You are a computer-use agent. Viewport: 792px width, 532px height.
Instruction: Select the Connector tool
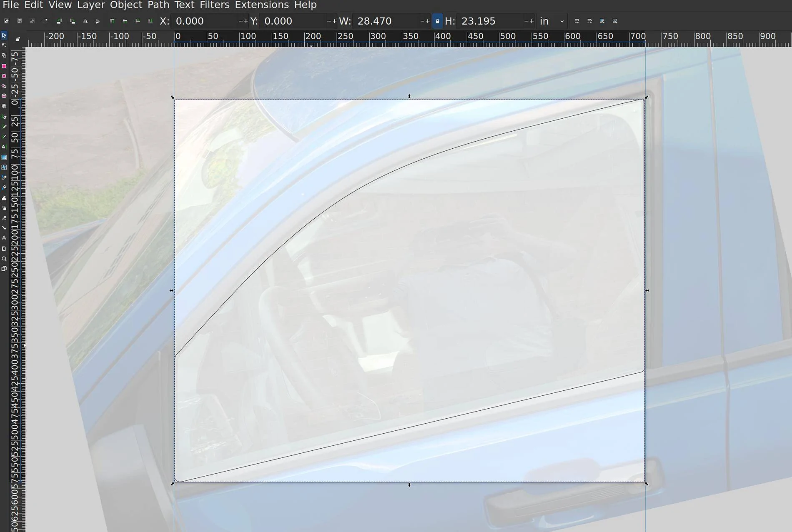[x=4, y=228]
